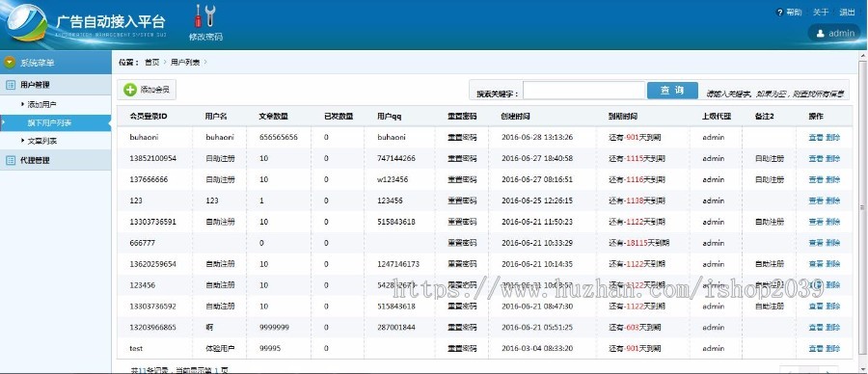View details of 13303736592
This screenshot has height=374, width=868.
(x=815, y=307)
